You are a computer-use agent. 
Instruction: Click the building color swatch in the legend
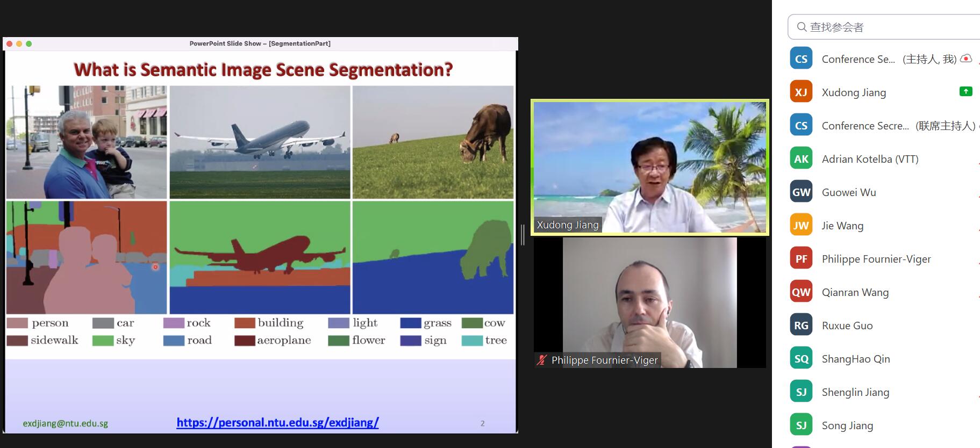pyautogui.click(x=245, y=323)
